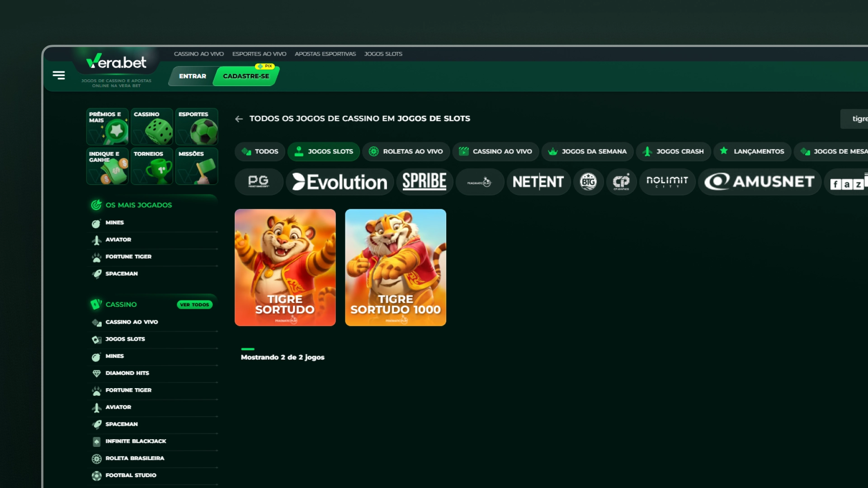
Task: Open Jogos Slots top nav link
Action: pos(383,54)
